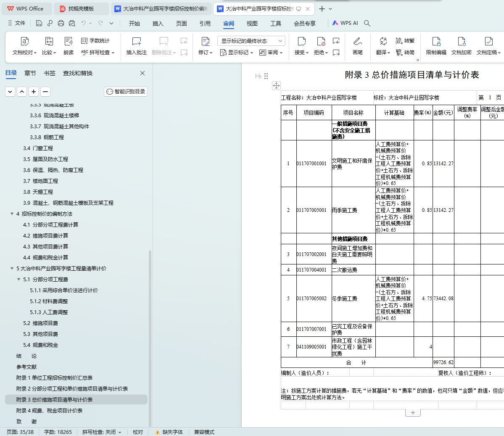Click outline promote plus button

[x=34, y=92]
